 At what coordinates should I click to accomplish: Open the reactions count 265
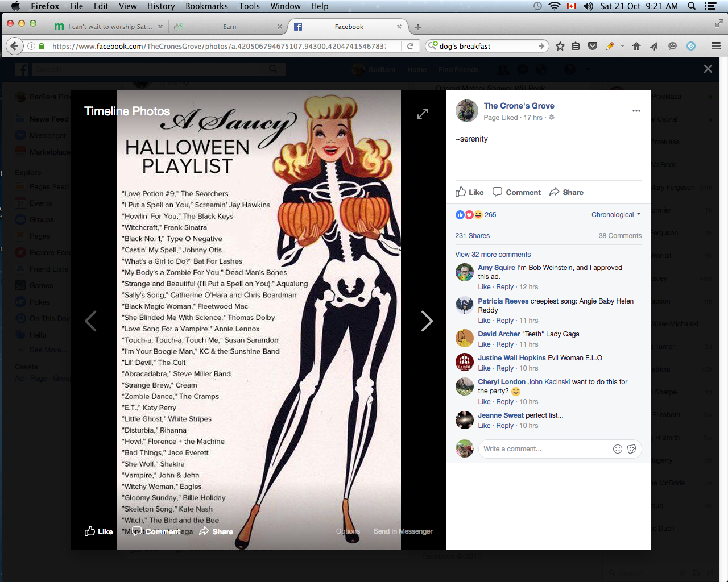click(490, 215)
